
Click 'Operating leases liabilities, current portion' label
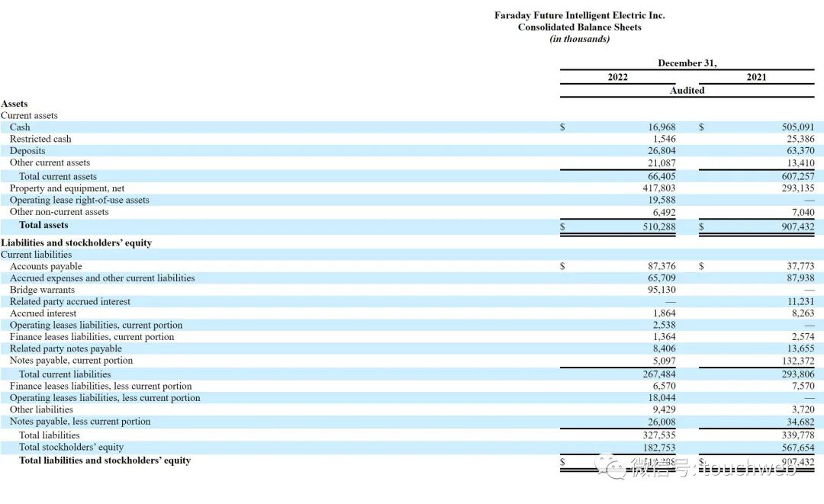(x=96, y=325)
